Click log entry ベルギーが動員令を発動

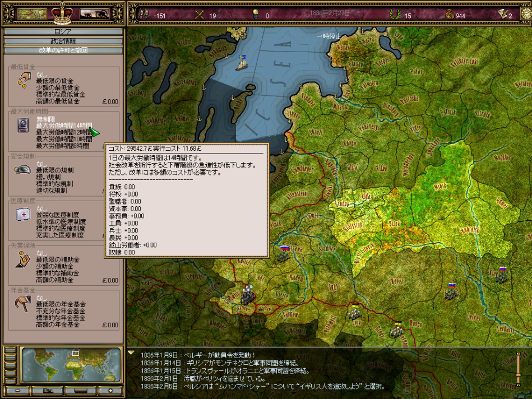(x=198, y=355)
